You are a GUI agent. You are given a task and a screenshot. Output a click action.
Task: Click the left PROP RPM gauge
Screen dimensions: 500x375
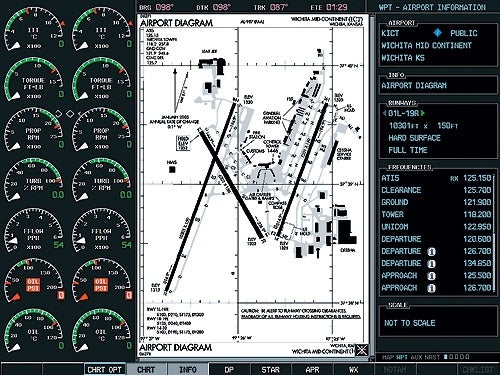pos(34,130)
